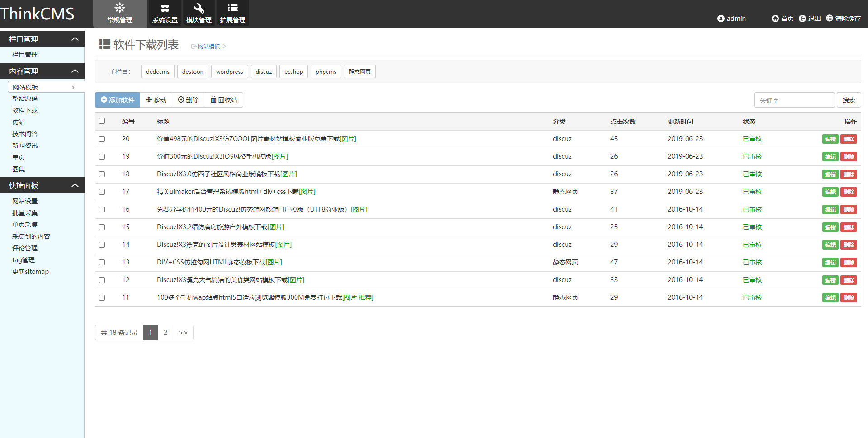Viewport: 868px width, 438px height.
Task: Click the red 删除 button for row 15
Action: point(849,227)
